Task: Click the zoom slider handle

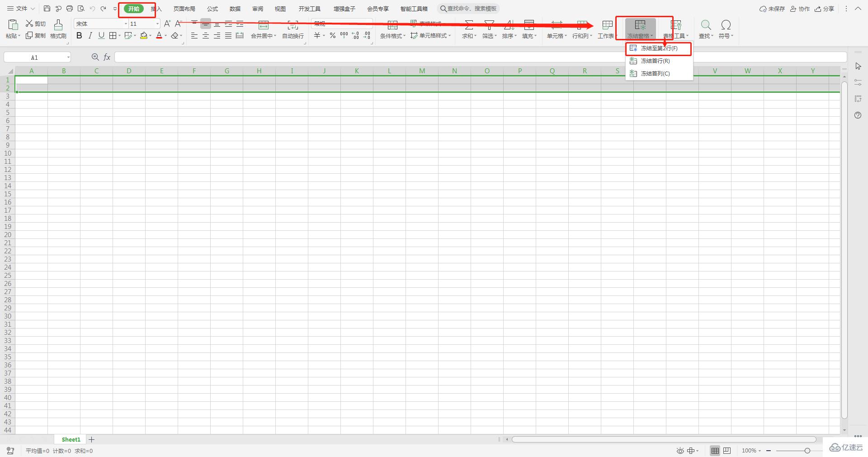Action: (807, 451)
